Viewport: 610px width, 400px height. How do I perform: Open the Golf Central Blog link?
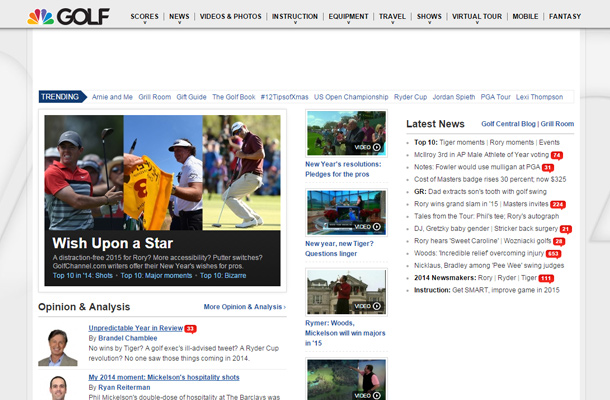click(x=508, y=124)
